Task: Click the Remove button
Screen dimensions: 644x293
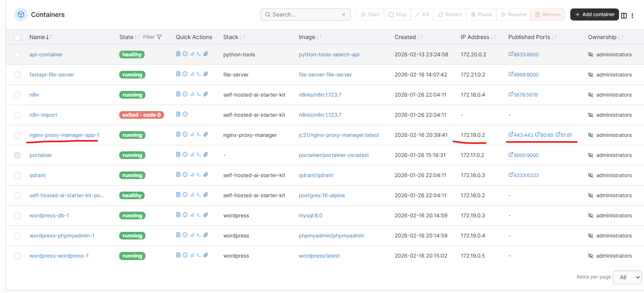Action: pyautogui.click(x=548, y=14)
